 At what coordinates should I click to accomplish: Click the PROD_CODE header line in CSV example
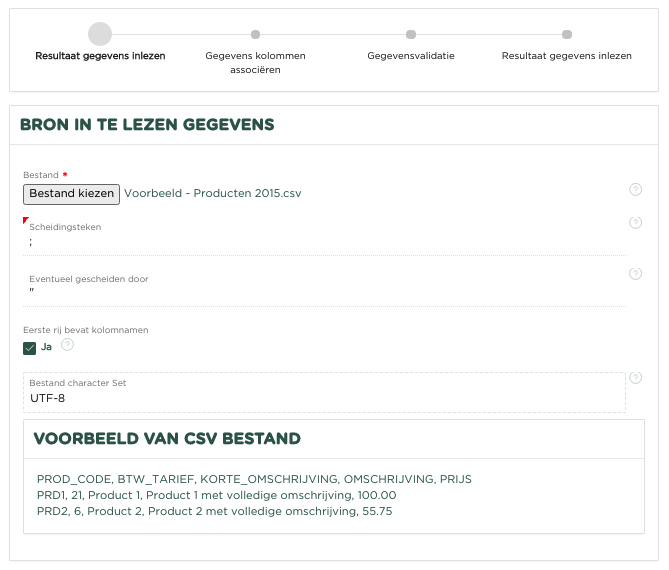tap(254, 479)
